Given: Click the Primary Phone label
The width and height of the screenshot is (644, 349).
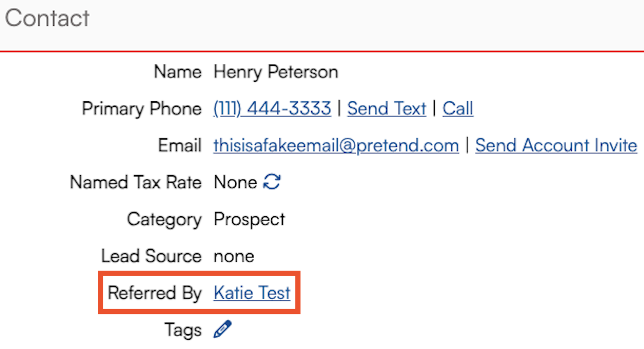Looking at the screenshot, I should (142, 109).
